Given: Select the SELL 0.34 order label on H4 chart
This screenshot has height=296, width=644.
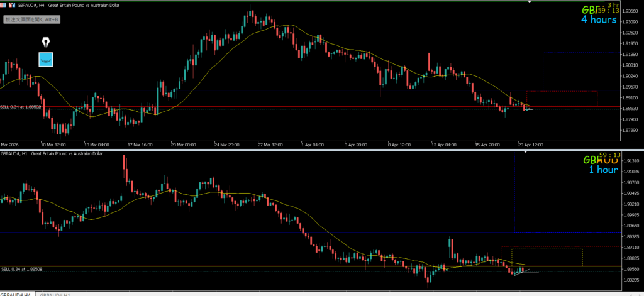Looking at the screenshot, I should point(21,107).
